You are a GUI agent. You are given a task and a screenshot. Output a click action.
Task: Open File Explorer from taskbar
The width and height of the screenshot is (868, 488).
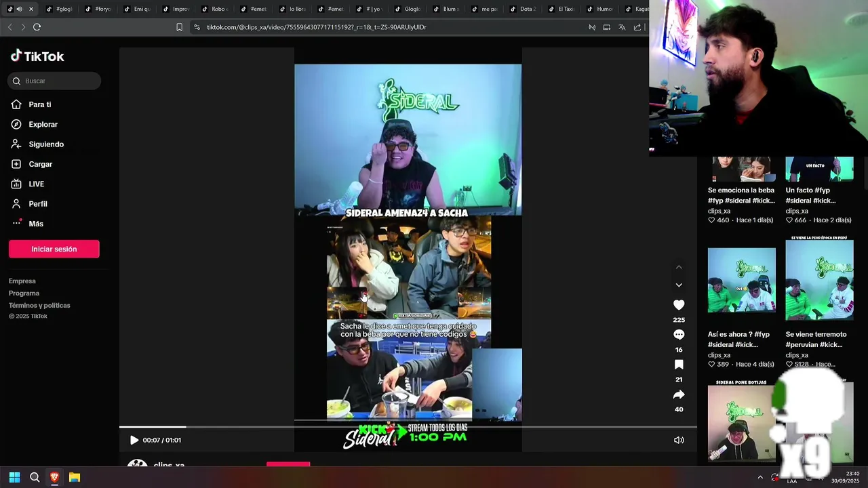point(75,477)
